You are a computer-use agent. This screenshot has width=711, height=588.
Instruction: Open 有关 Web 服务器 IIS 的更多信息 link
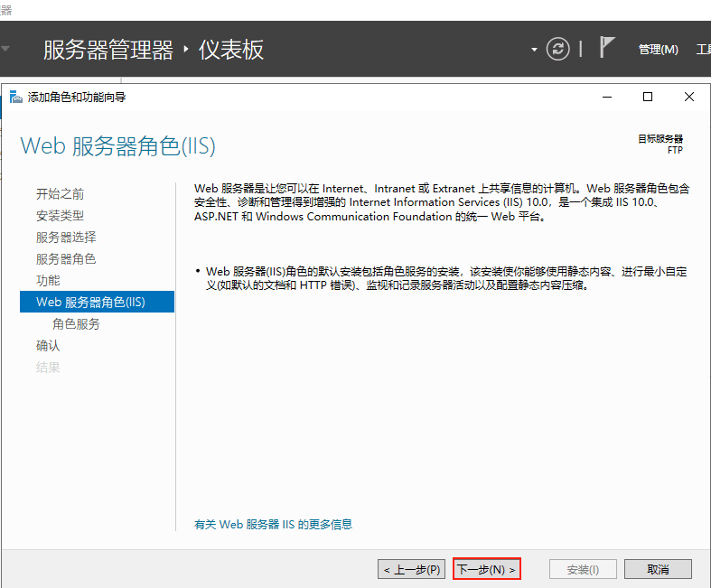(273, 525)
